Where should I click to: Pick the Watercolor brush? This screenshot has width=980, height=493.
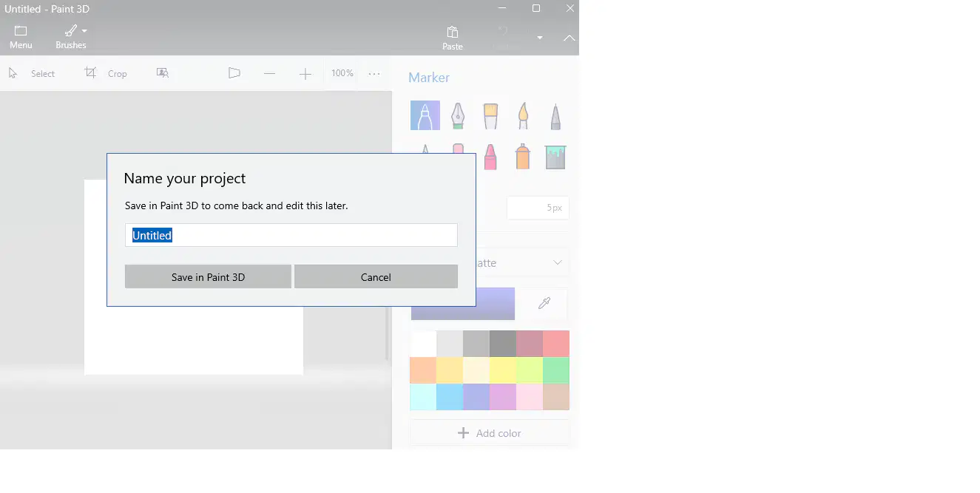523,115
